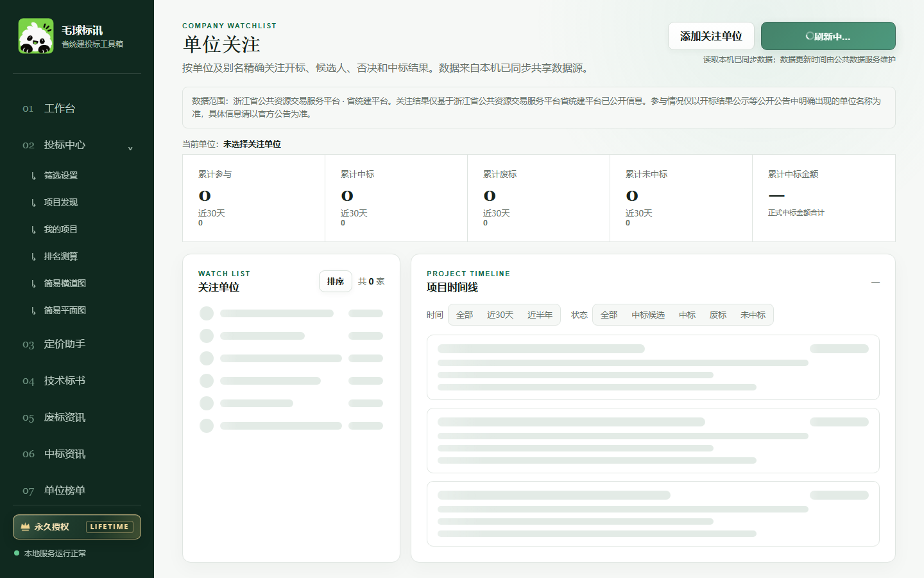
Task: Click the 累计中标金额 stat label
Action: pos(793,174)
